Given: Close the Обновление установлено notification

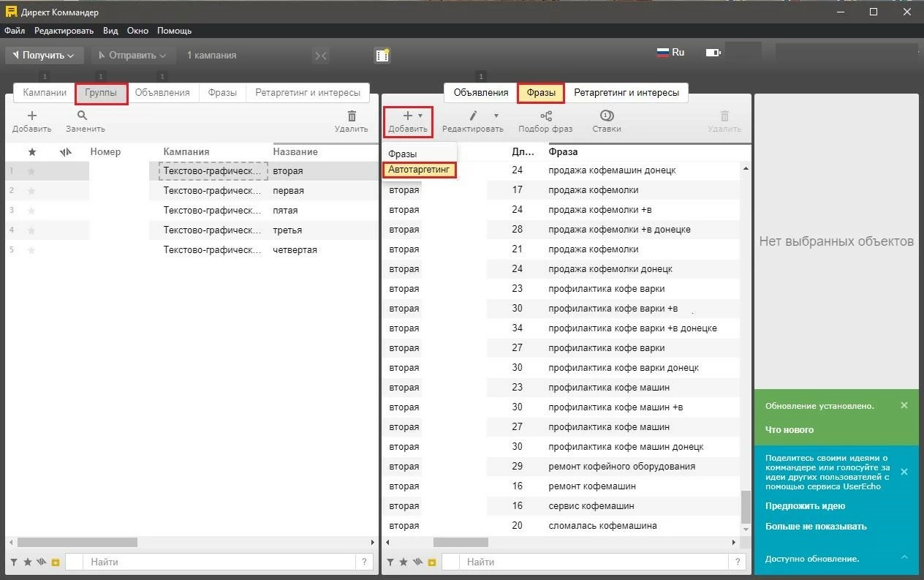Looking at the screenshot, I should pyautogui.click(x=904, y=405).
